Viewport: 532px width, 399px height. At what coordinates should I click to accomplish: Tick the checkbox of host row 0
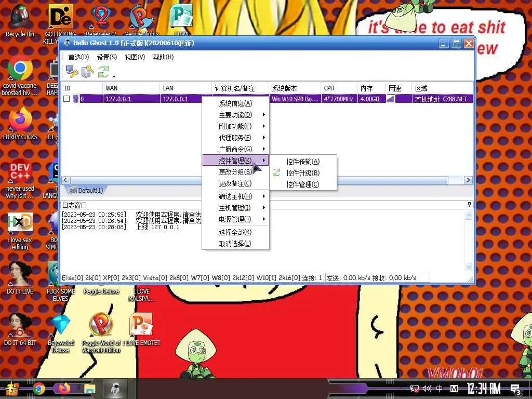click(66, 99)
